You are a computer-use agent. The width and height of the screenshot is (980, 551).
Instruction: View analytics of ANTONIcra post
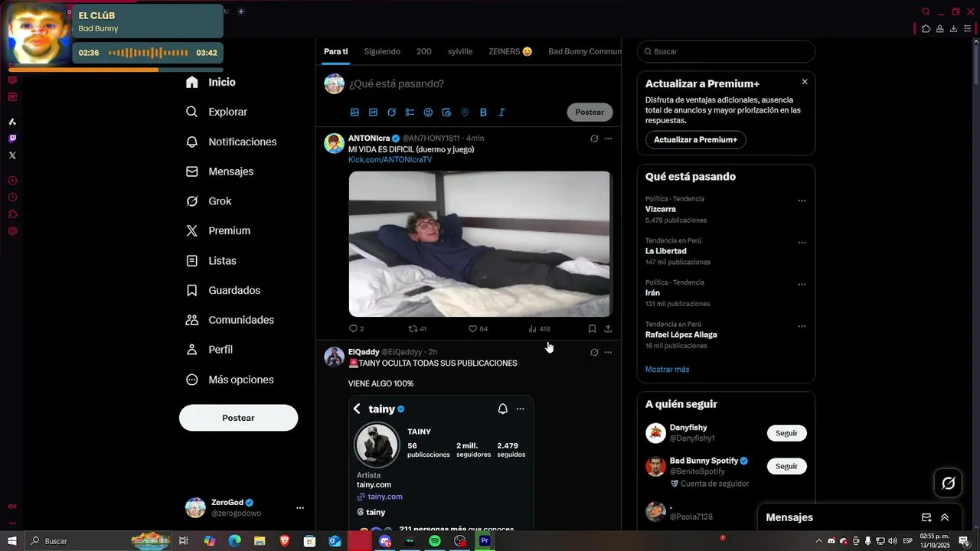tap(539, 329)
